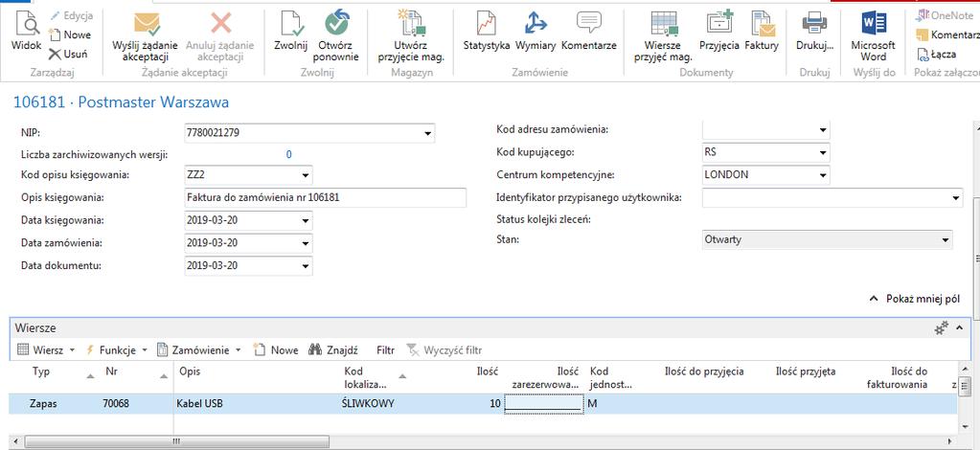Expand Kod kupującego dropdown

point(823,152)
